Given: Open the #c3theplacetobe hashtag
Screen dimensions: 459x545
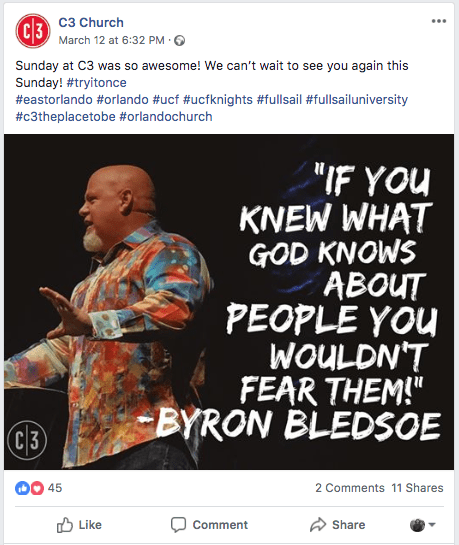Looking at the screenshot, I should pyautogui.click(x=65, y=117).
